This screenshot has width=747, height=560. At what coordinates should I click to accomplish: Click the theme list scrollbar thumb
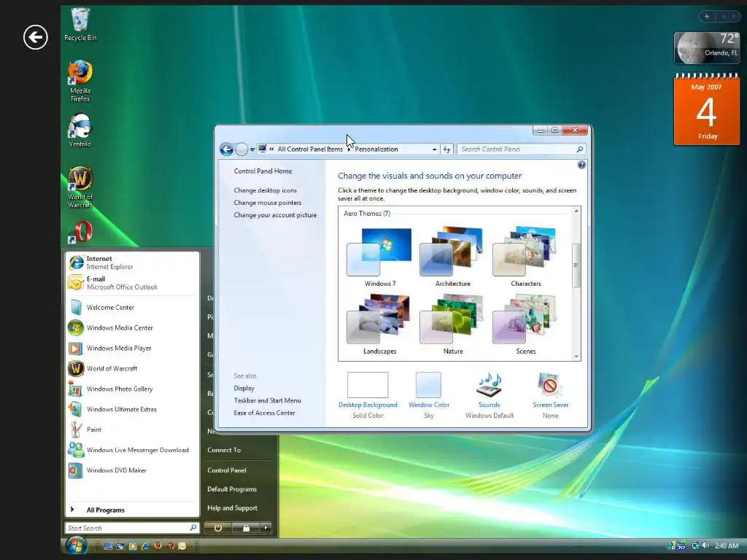576,265
